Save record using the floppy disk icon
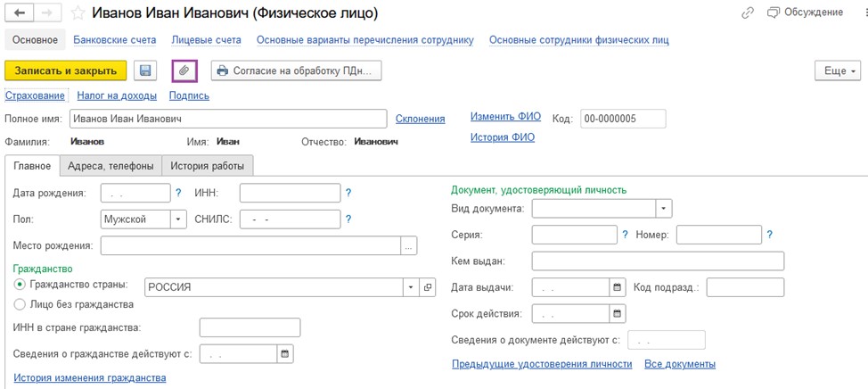The width and height of the screenshot is (868, 389). click(145, 70)
